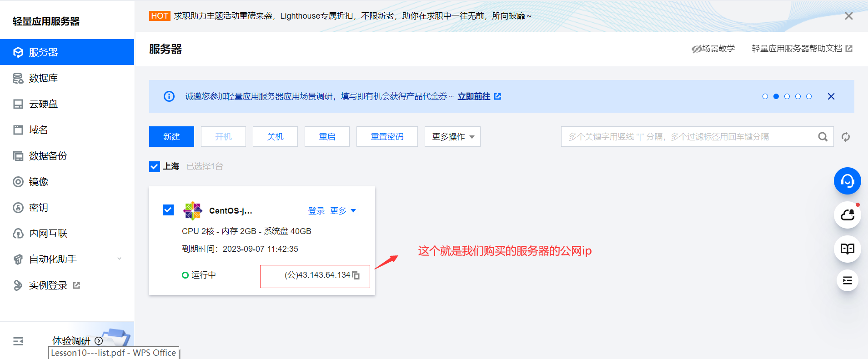Screen dimensions: 868x359
Task: Select the fourth notice carousel dot
Action: (798, 96)
